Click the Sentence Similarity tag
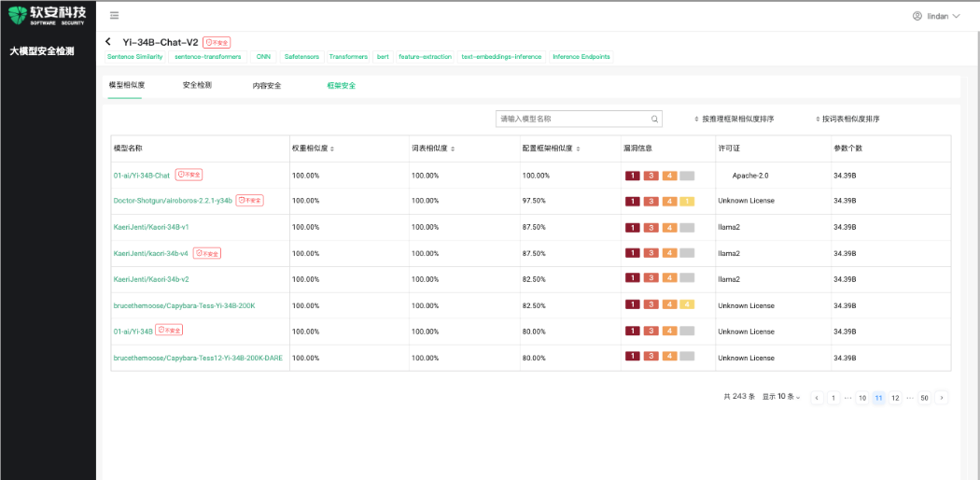 (135, 57)
